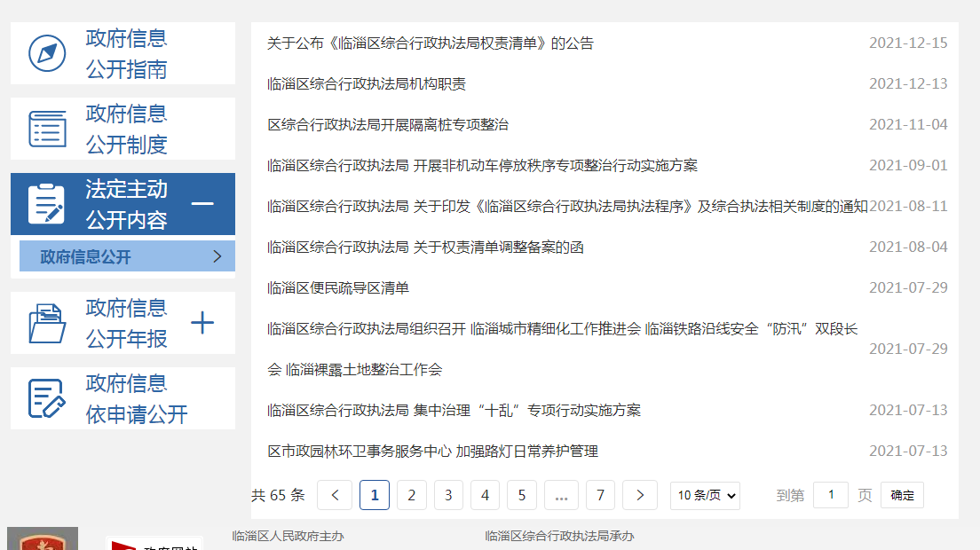Screen dimensions: 980x550
Task: Open the 政府信息依申请公开 menu text
Action: [x=136, y=398]
